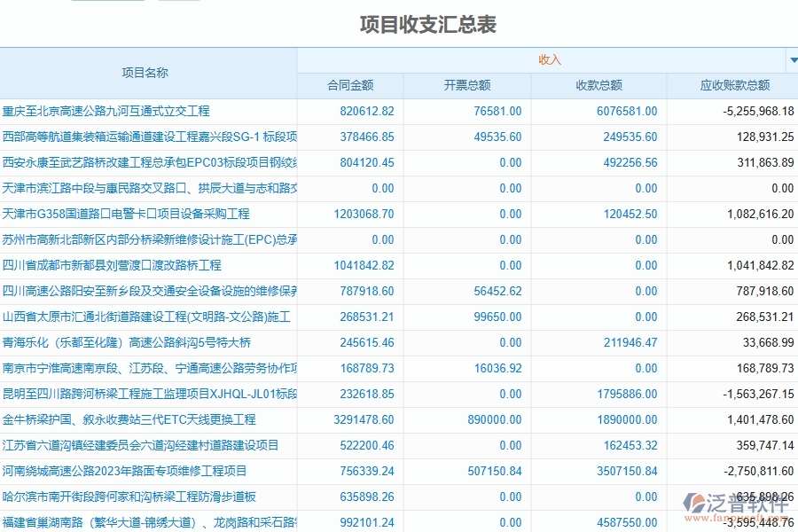Click contract amount 1203068.70 for 天津市G358 project
Viewport: 798px width, 532px height.
(x=364, y=214)
